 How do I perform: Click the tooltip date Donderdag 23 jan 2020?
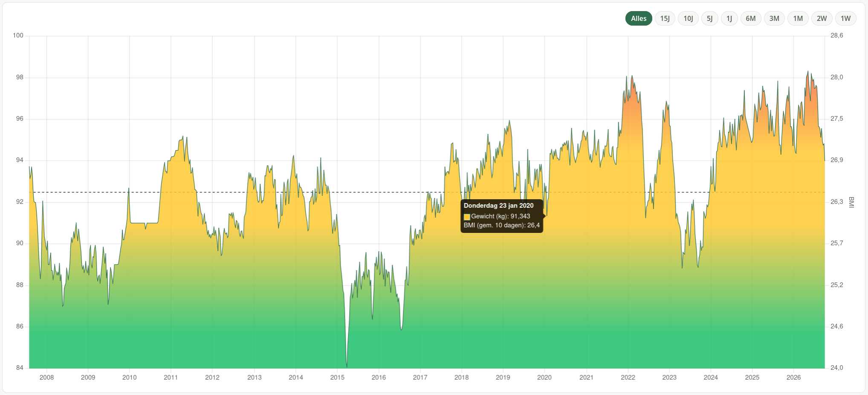coord(498,206)
